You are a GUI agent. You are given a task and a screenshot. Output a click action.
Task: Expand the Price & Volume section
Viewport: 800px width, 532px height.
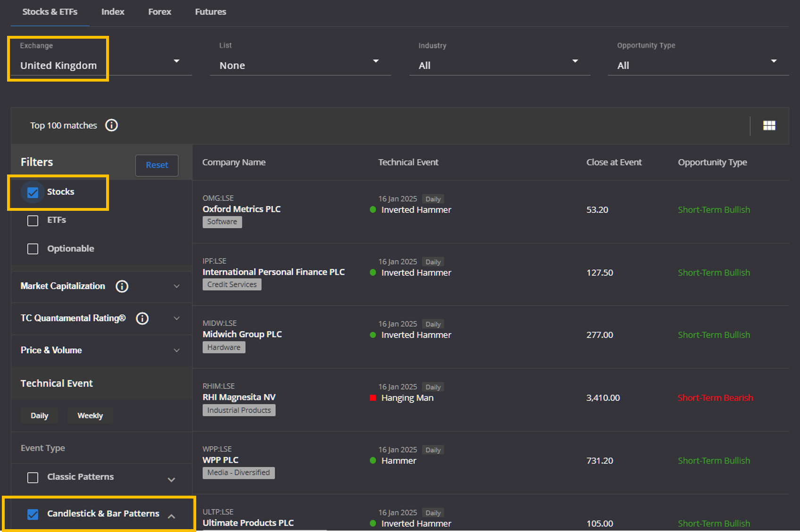click(x=177, y=350)
